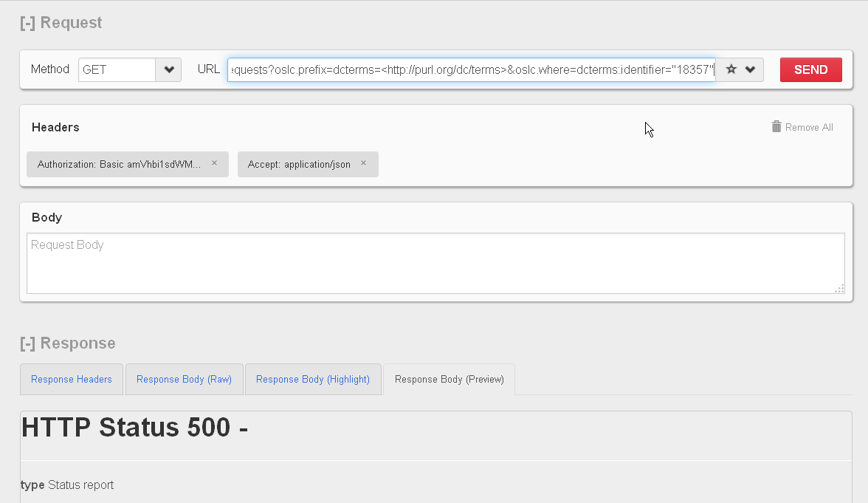Click the trash icon beside Remove All
The height and width of the screenshot is (503, 868).
[776, 127]
